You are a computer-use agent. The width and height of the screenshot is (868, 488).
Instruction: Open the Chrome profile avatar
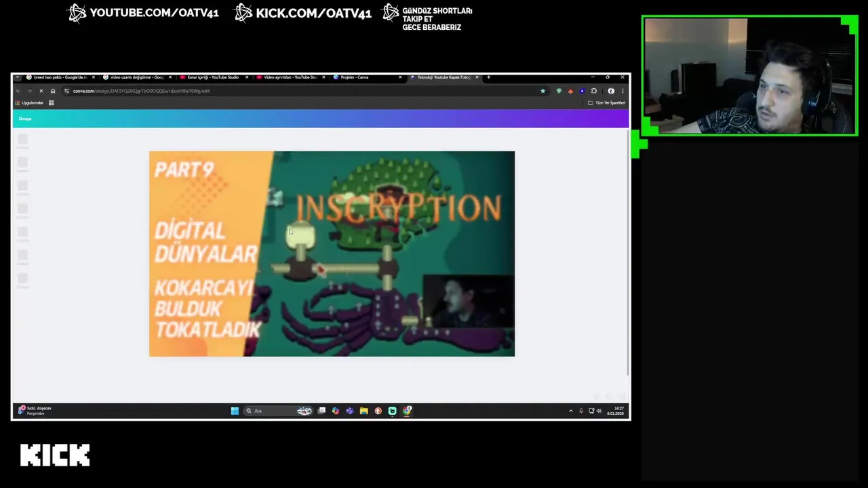(x=611, y=91)
